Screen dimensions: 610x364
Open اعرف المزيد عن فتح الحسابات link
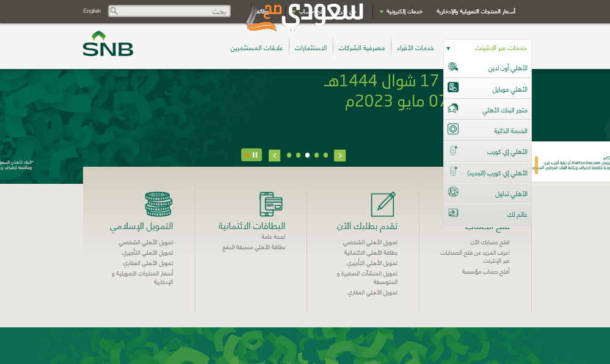click(x=474, y=257)
